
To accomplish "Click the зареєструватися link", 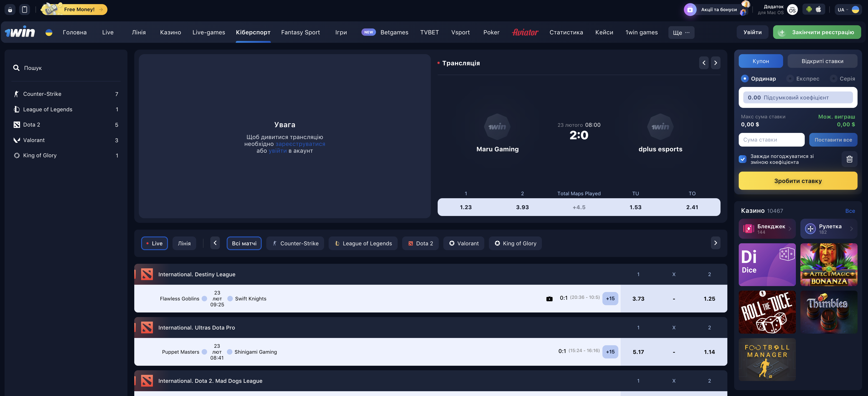I will tap(300, 144).
